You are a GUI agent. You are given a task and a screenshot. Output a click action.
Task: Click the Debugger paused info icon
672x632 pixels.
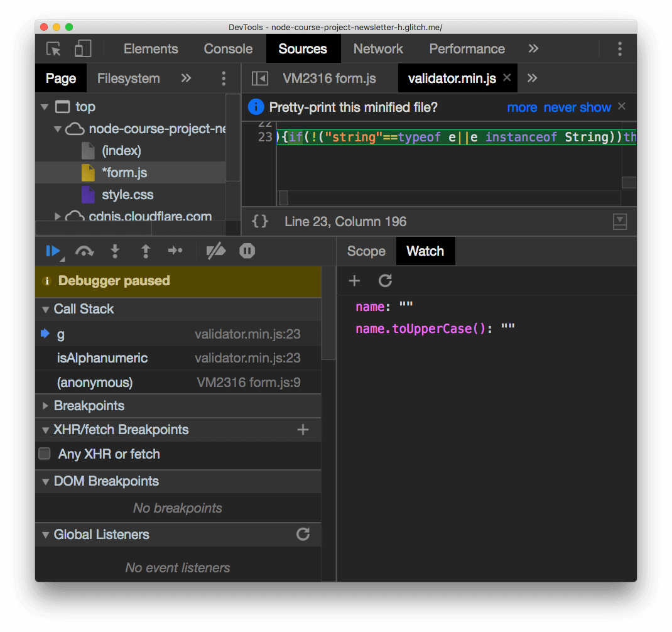(46, 281)
